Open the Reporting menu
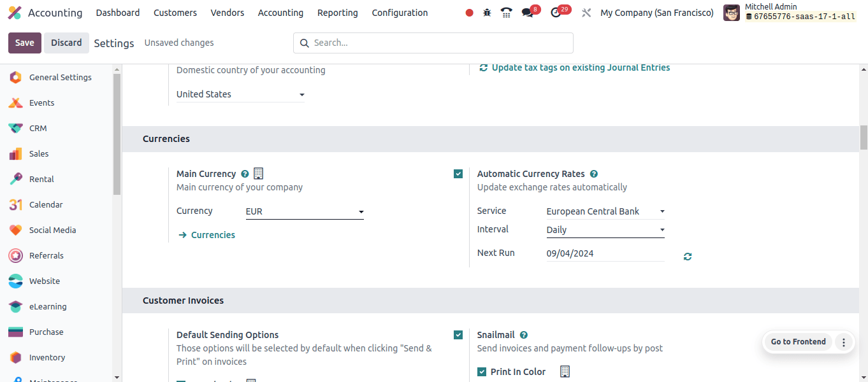 pos(338,13)
